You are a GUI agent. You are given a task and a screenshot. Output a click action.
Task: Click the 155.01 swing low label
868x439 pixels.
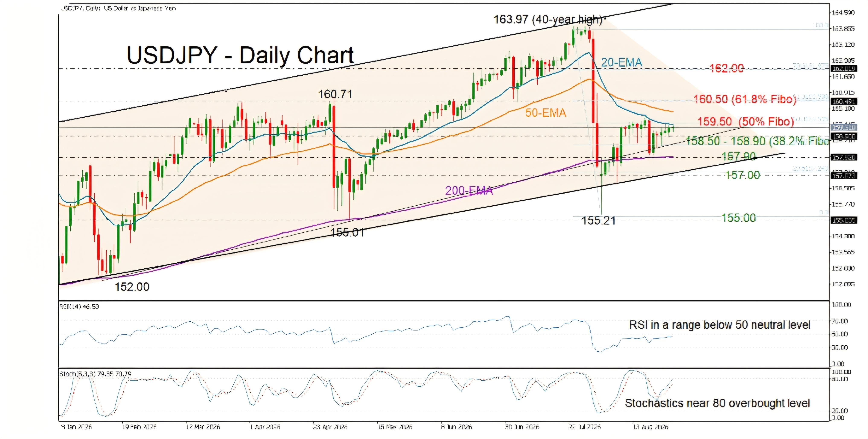coord(347,233)
